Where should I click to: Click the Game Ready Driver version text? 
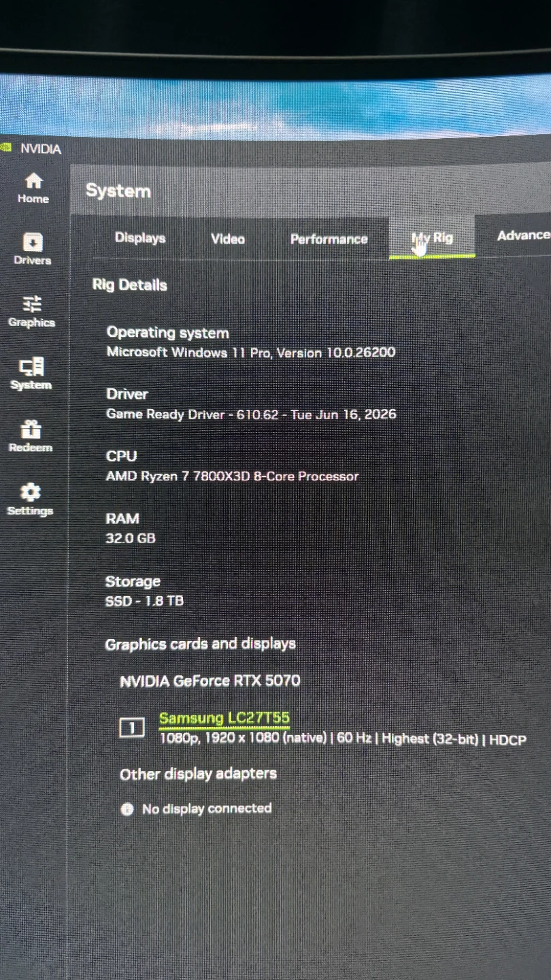(251, 414)
